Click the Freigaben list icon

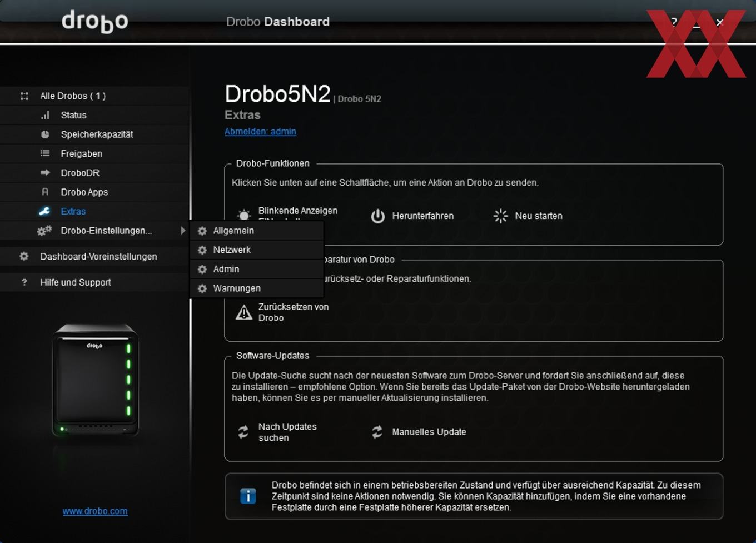[x=45, y=153]
